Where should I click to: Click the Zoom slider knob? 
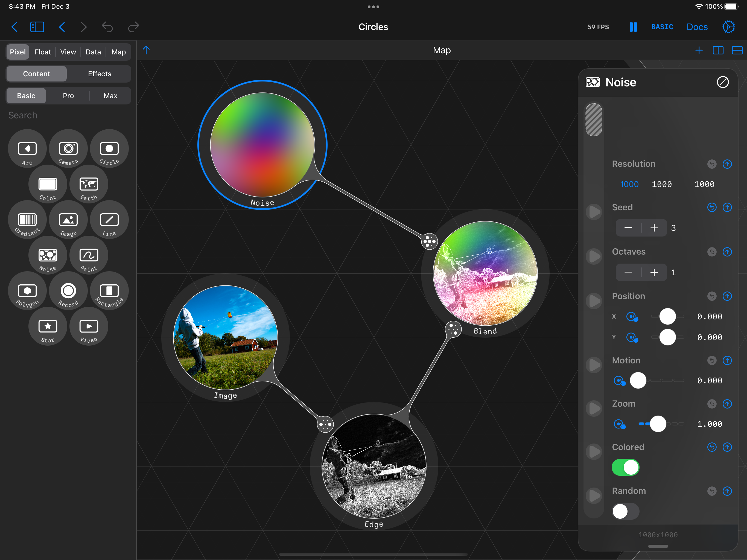[x=658, y=424]
